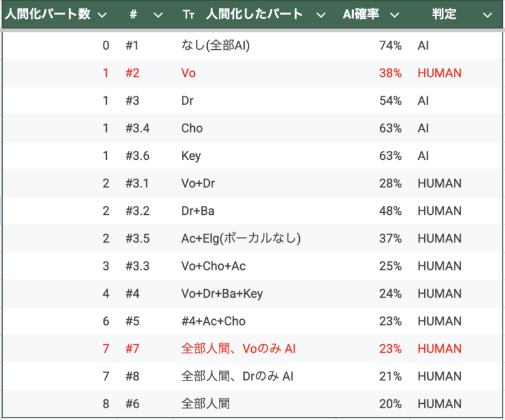Select the 74% AI probability cell
The height and width of the screenshot is (420, 505).
[x=390, y=45]
